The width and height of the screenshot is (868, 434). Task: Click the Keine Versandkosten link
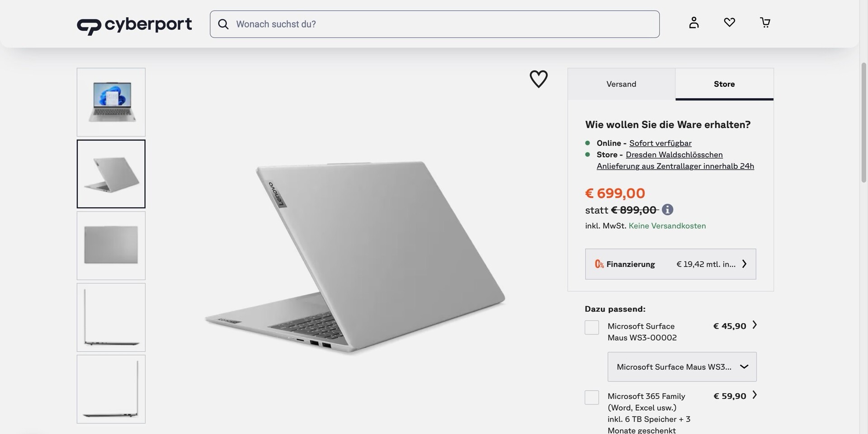667,226
